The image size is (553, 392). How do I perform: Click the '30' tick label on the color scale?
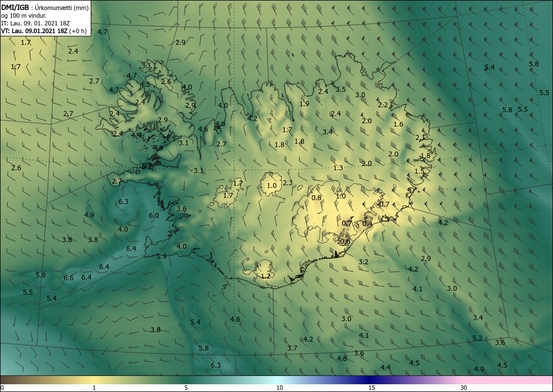coord(464,388)
